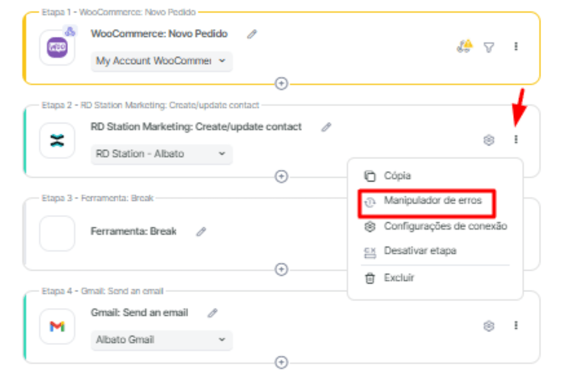Edit the RD Station Marketing step name

click(x=326, y=127)
